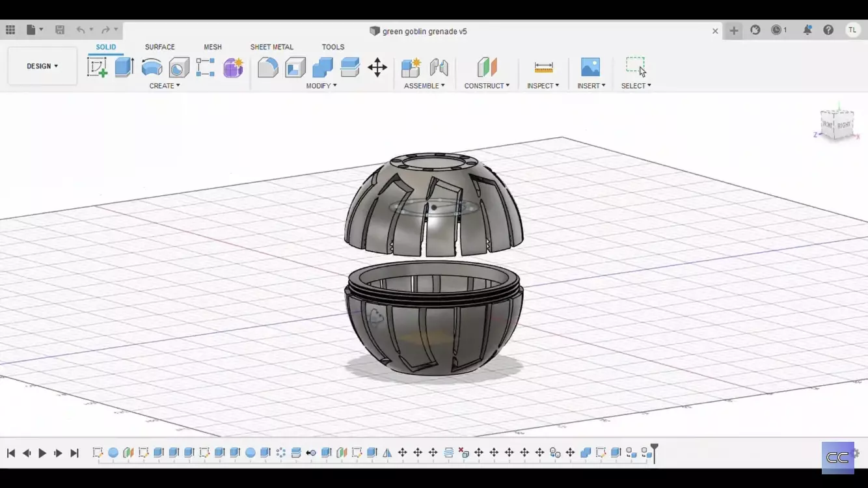The width and height of the screenshot is (868, 488).
Task: Select the Revolve tool
Action: (x=152, y=67)
